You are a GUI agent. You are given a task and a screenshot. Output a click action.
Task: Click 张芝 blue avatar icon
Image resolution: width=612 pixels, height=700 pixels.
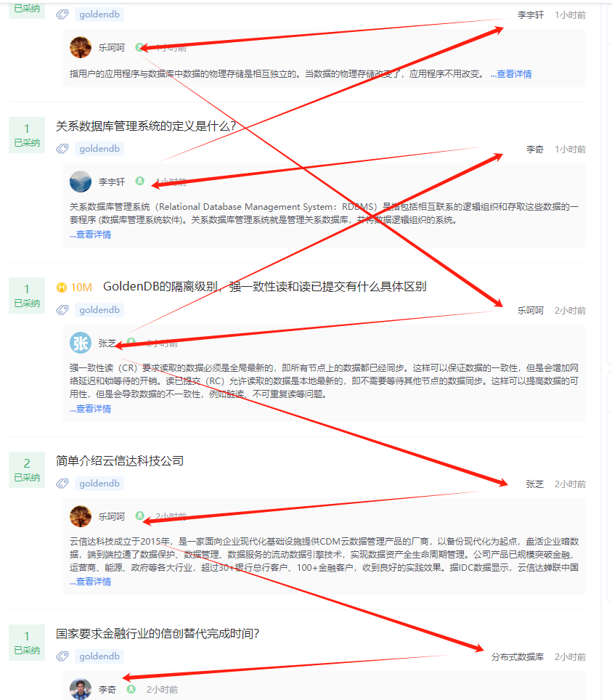(81, 343)
